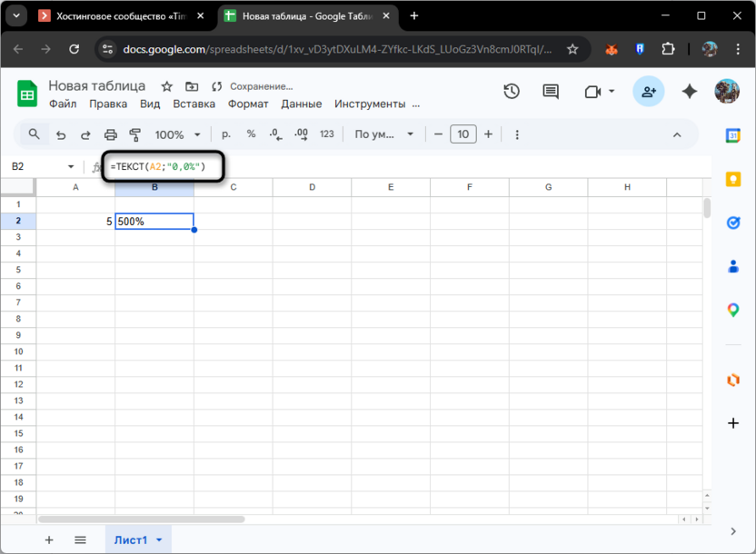The width and height of the screenshot is (756, 554).
Task: Open the Данные menu
Action: pos(302,104)
